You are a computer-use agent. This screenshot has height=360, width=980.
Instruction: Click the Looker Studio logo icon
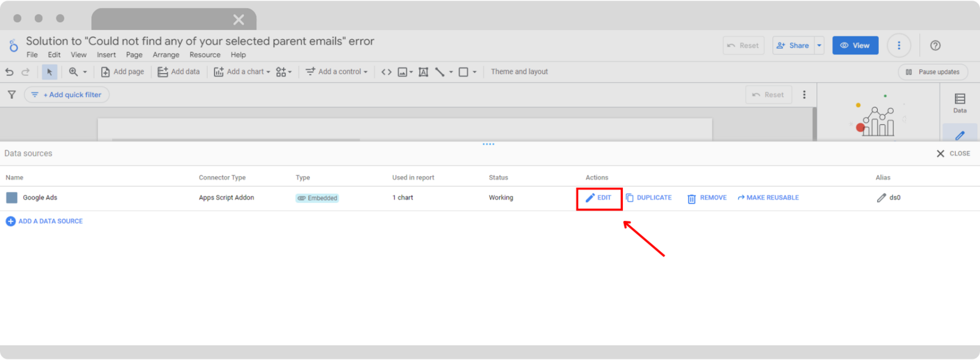pos(13,45)
